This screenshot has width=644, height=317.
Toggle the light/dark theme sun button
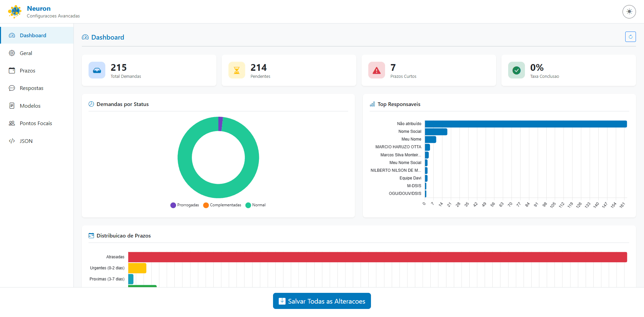point(629,12)
